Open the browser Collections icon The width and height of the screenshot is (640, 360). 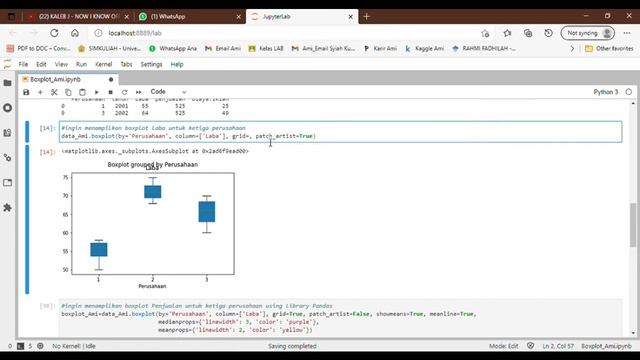tap(528, 33)
